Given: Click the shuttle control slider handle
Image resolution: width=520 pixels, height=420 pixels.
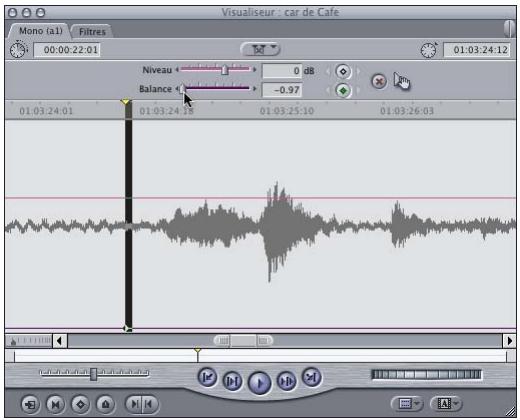Looking at the screenshot, I should pos(94,374).
